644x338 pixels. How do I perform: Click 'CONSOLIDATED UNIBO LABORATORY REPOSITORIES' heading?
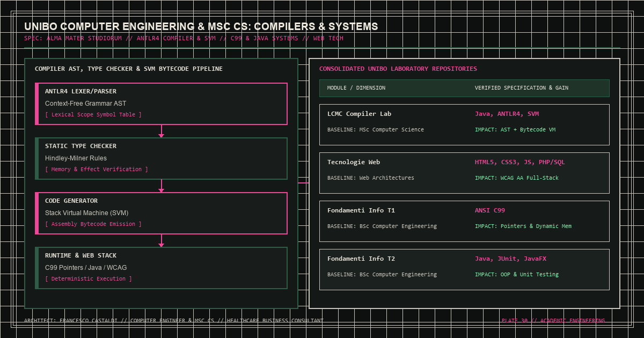click(x=398, y=69)
